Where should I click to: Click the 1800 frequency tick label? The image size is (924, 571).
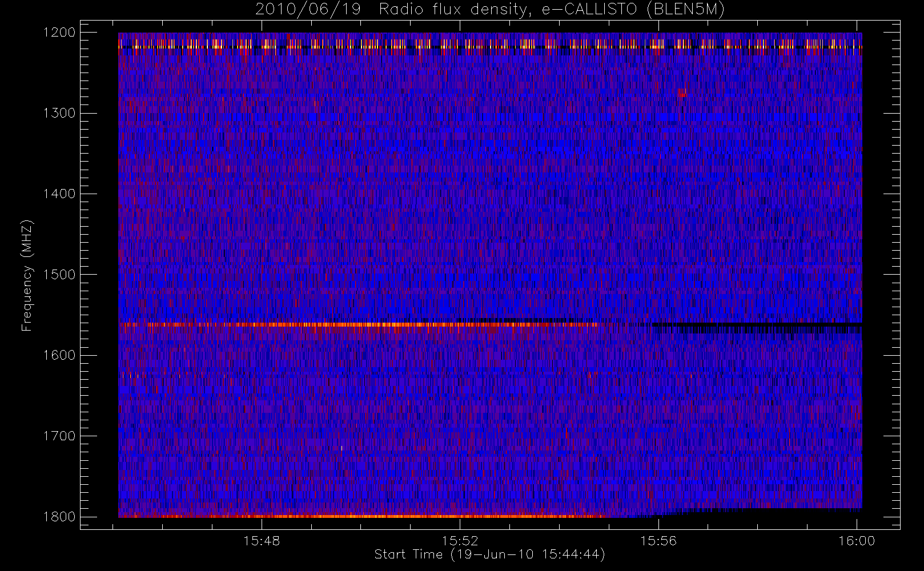pyautogui.click(x=59, y=517)
